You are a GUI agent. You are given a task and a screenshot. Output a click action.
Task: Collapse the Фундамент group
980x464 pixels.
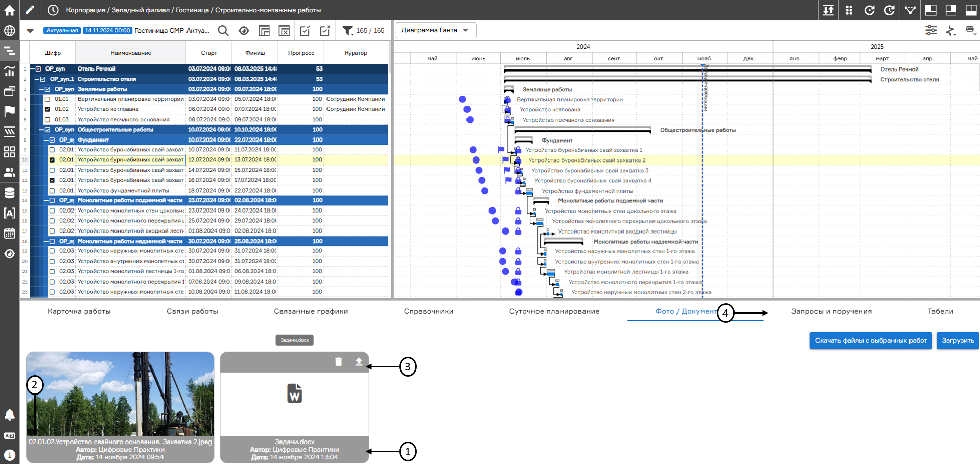pyautogui.click(x=46, y=140)
